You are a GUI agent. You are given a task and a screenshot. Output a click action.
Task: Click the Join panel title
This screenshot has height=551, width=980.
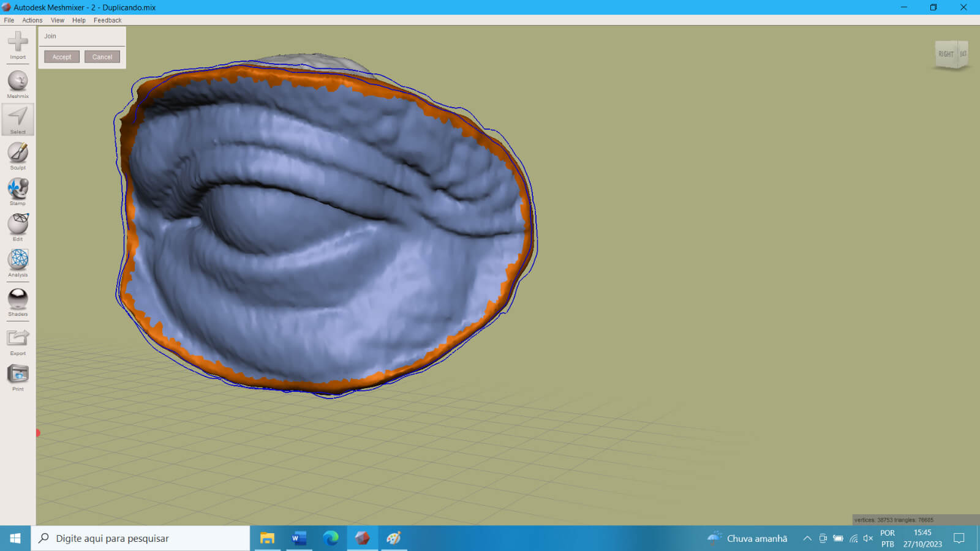[50, 36]
